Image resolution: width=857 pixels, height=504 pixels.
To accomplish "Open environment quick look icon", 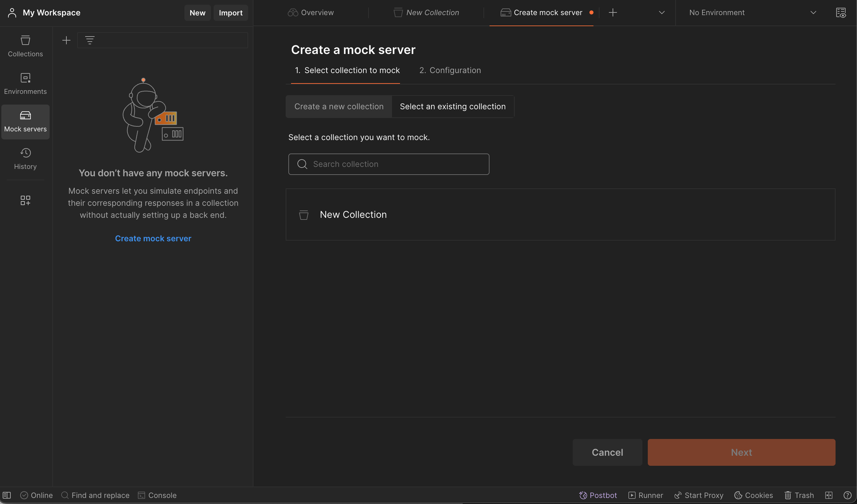I will 841,13.
